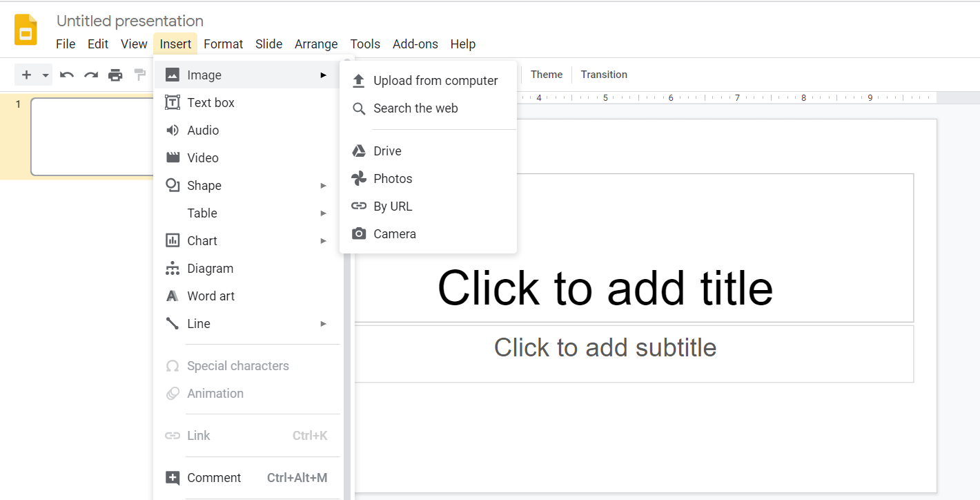Screen dimensions: 980x500
Task: Click the Undo arrow icon
Action: (x=67, y=75)
